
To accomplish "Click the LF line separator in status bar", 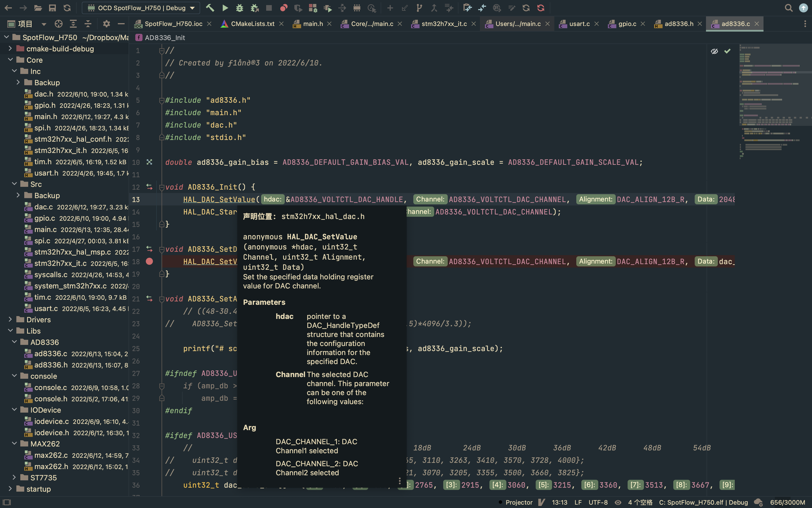I will (x=578, y=502).
